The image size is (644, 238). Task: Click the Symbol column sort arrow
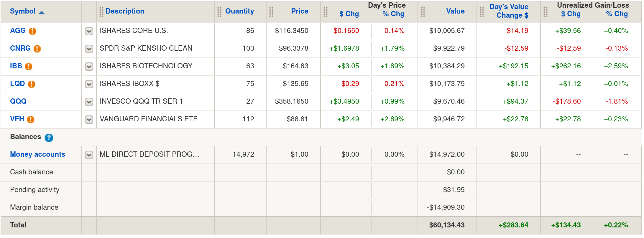pos(42,12)
